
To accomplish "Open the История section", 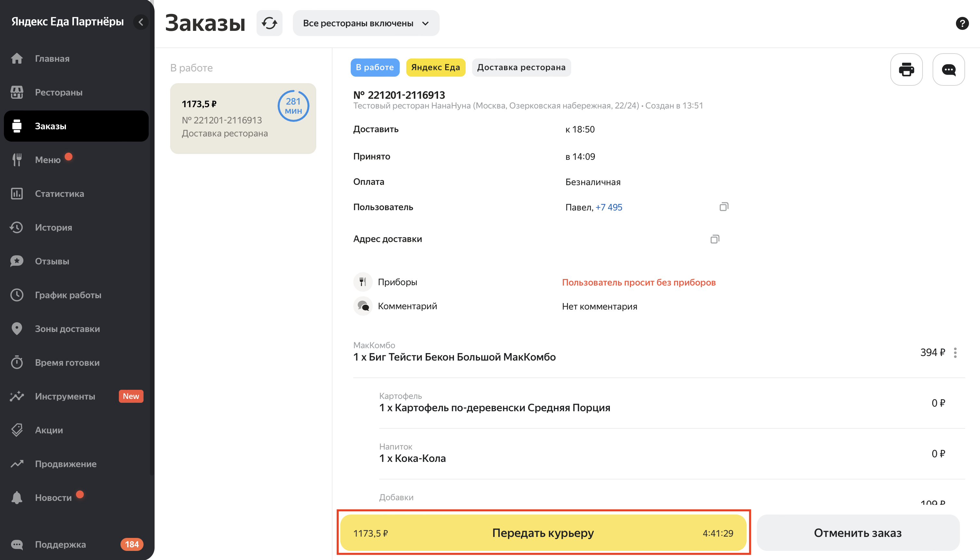I will [x=54, y=227].
